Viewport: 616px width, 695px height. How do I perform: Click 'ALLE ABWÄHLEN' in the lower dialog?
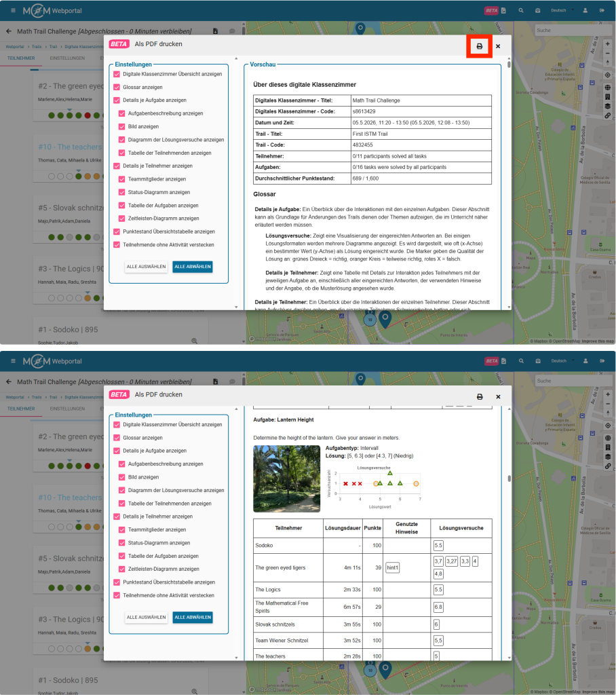pos(193,617)
